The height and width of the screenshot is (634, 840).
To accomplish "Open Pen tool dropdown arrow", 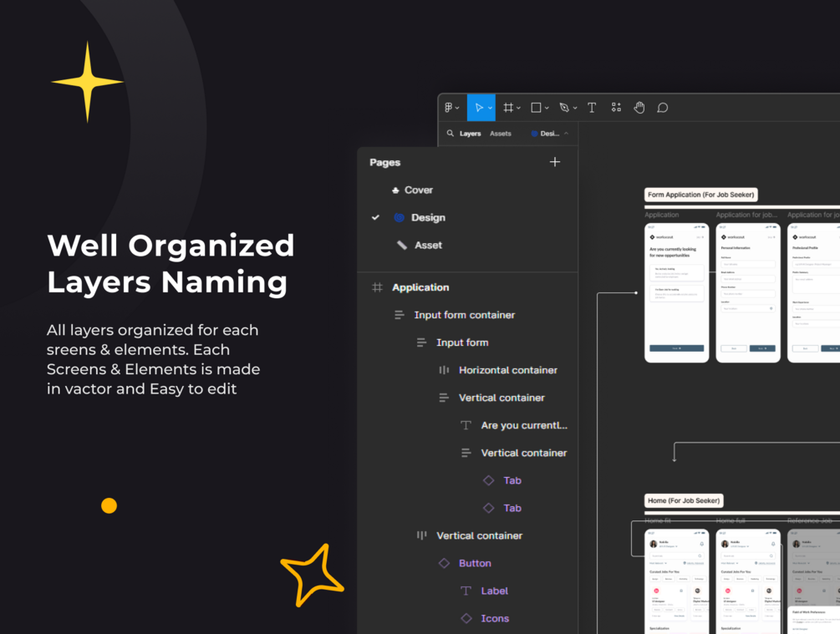I will (x=575, y=108).
